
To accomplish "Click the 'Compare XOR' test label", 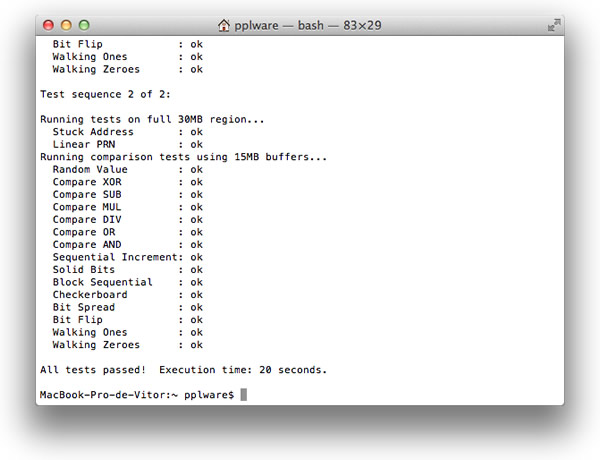I will [87, 182].
